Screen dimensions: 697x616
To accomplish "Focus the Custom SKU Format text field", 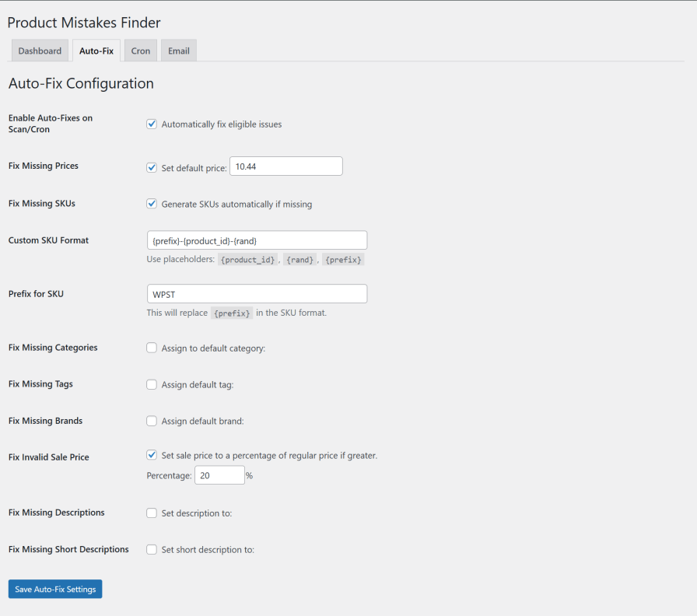I will coord(257,240).
